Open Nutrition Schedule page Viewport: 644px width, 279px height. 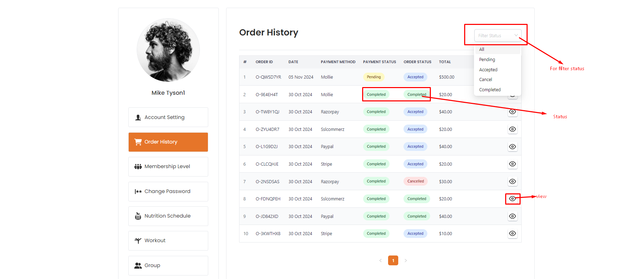tap(168, 216)
